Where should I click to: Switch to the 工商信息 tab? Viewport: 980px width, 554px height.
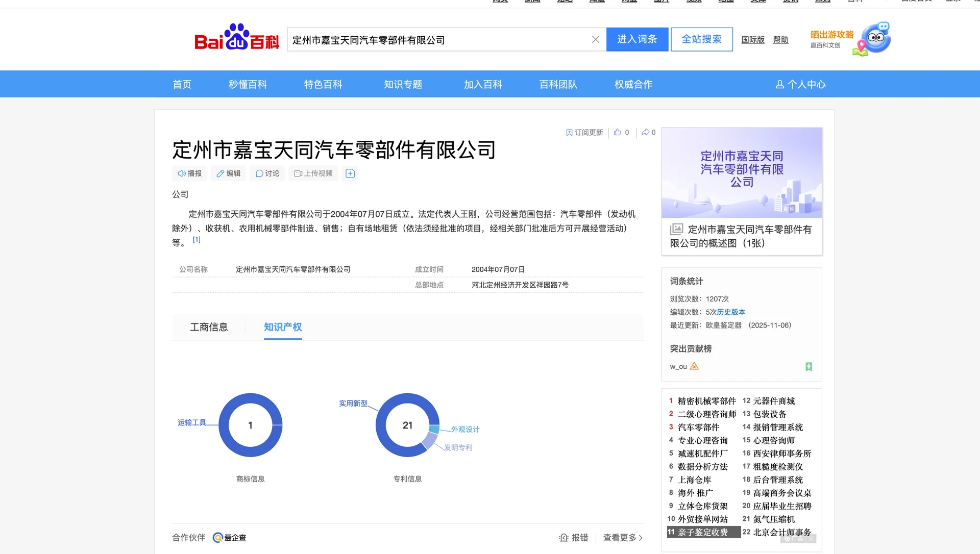tap(209, 327)
